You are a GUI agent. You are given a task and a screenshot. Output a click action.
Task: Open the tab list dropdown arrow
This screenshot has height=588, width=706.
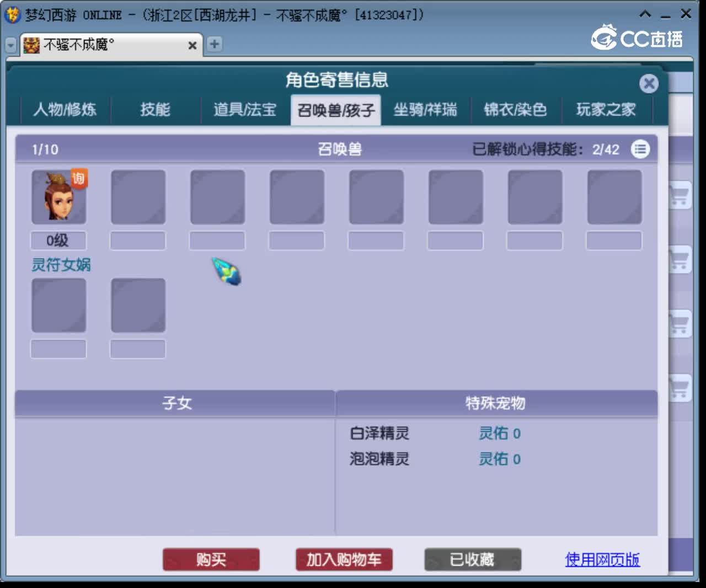point(10,45)
